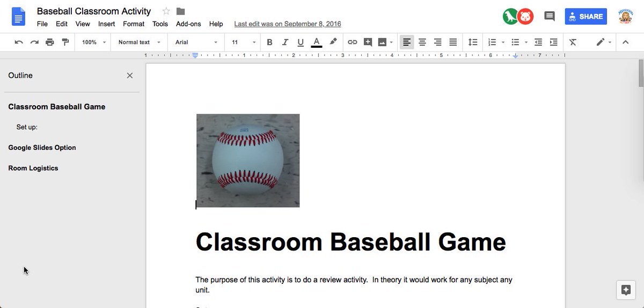Screen dimensions: 644x308
Task: Click the left indent marker on ruler
Action: click(x=196, y=55)
